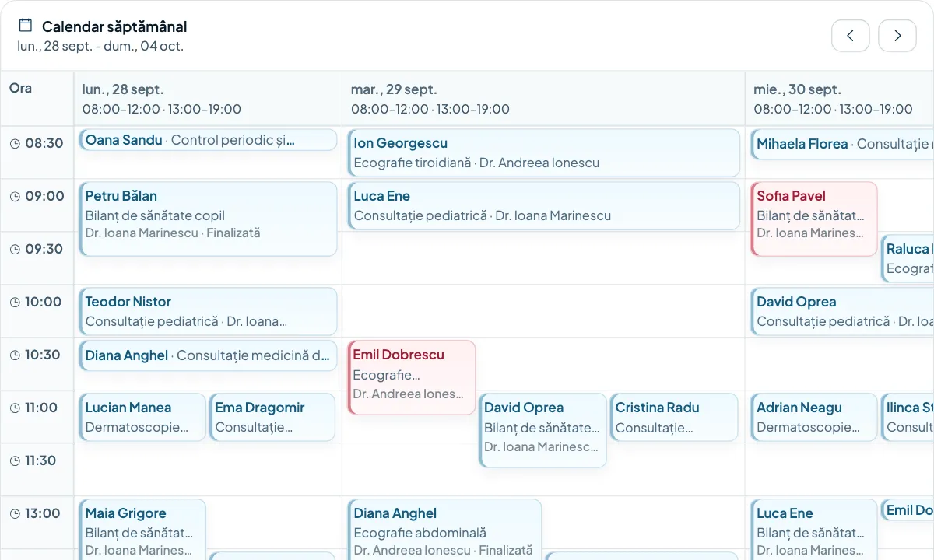Open Luca Ene's Bilanț de sănătate appointment
The height and width of the screenshot is (560, 934).
[x=814, y=530]
